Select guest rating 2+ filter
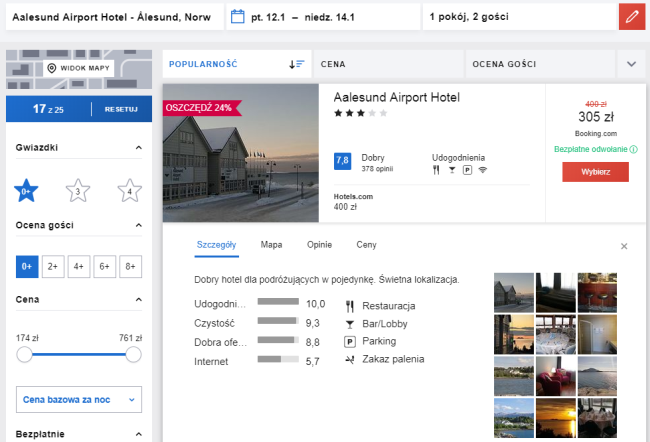 tap(53, 266)
